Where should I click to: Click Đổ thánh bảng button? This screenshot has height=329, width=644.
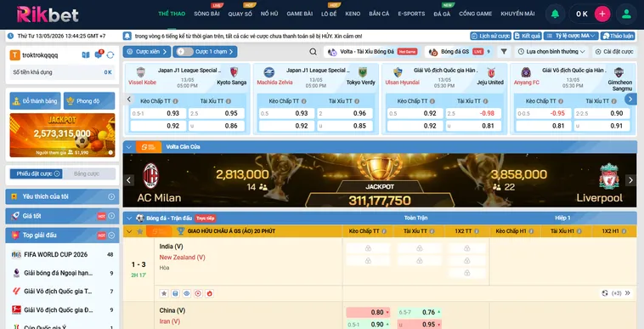coord(36,101)
